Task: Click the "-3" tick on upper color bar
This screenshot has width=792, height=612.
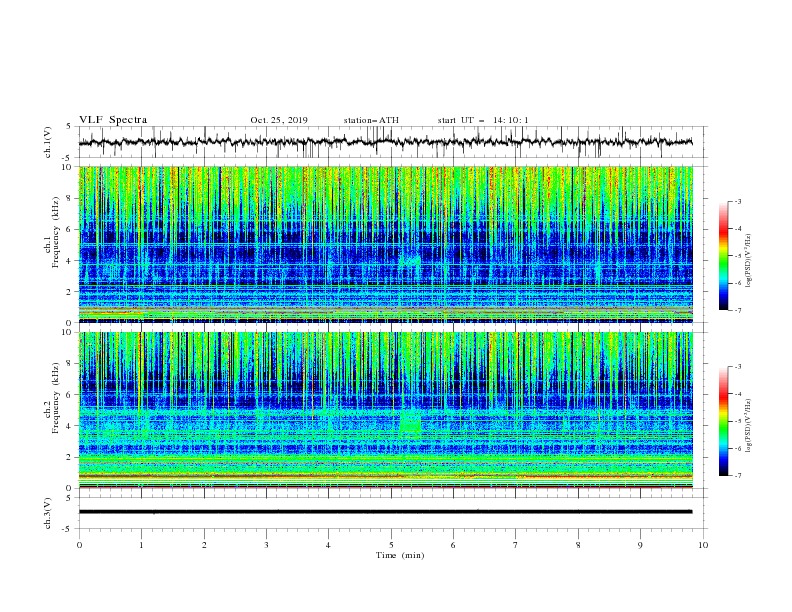Action: coord(738,201)
